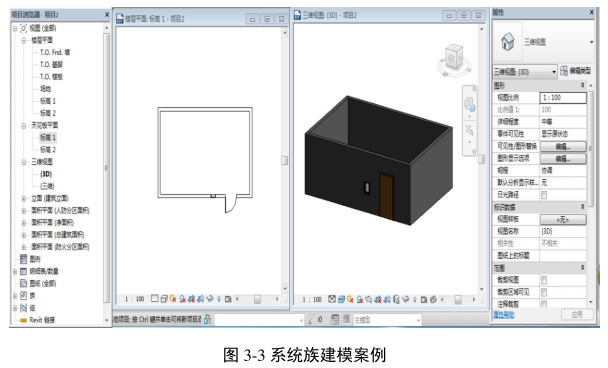Collapse the 范围 extents section in Properties
608x368 pixels.
point(582,268)
